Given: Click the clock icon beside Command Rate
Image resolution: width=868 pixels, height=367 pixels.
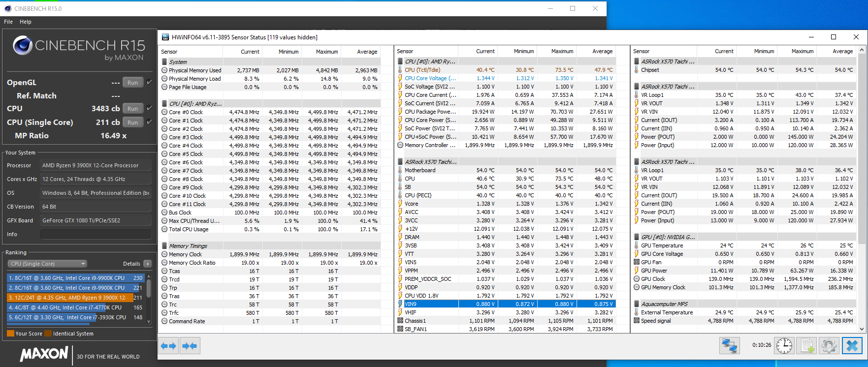Looking at the screenshot, I should tap(165, 321).
